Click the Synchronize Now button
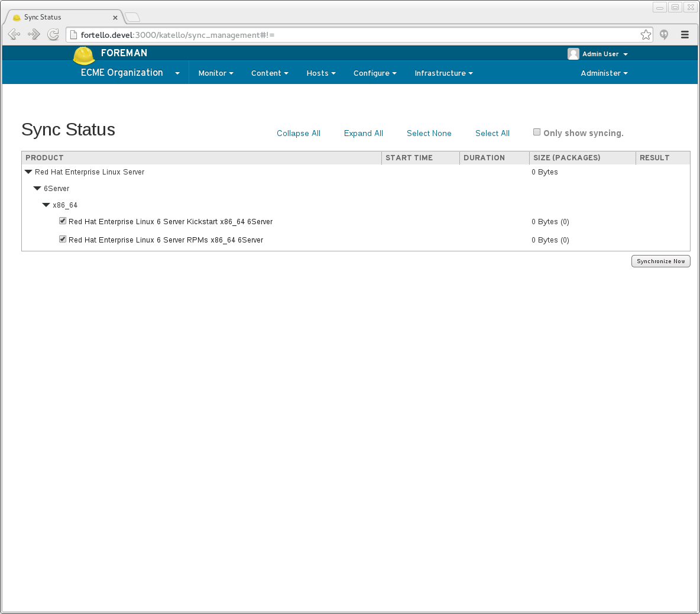The height and width of the screenshot is (614, 700). [661, 261]
